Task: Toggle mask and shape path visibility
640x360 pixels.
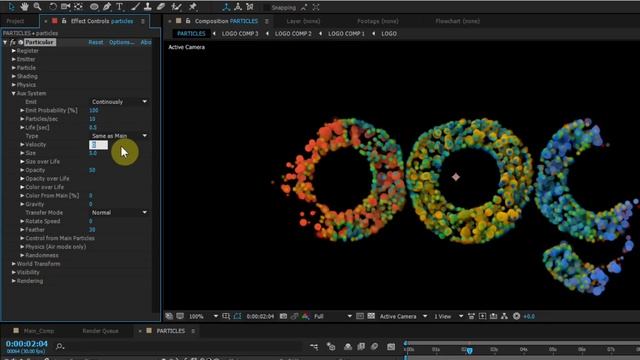Action: point(238,316)
